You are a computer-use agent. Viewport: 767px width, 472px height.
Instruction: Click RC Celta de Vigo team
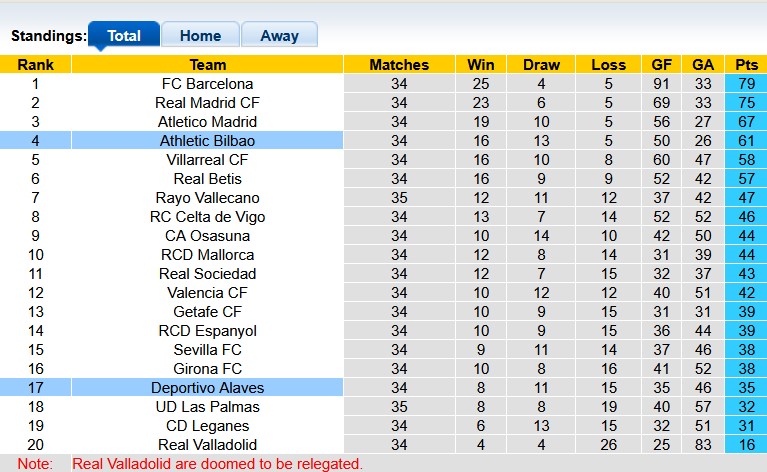(x=207, y=217)
